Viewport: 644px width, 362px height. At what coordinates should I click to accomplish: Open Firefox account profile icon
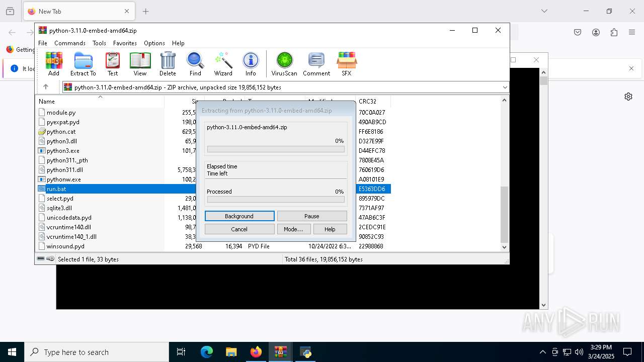click(x=596, y=32)
